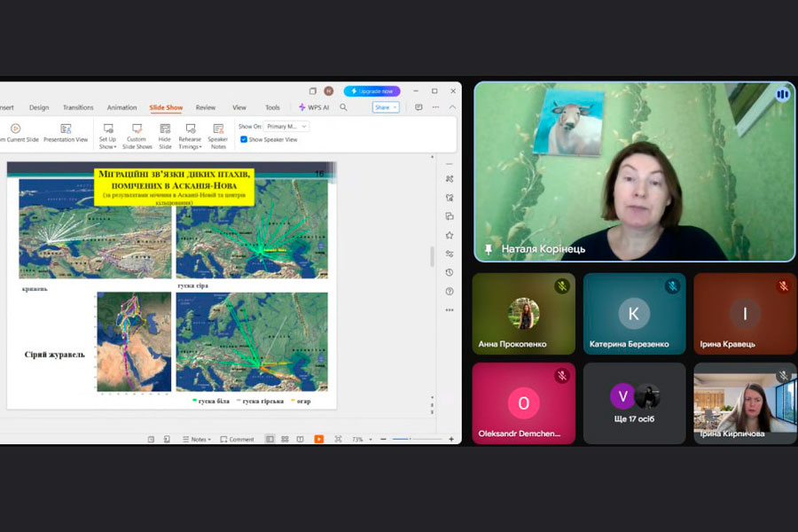
Task: Open the Notes dropdown in status bar
Action: (x=197, y=439)
